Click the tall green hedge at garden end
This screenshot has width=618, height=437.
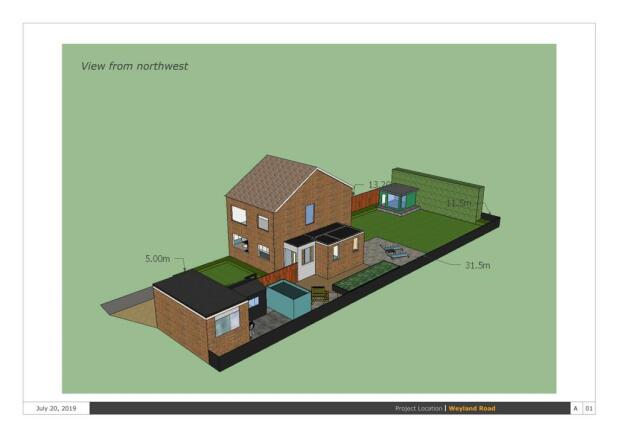[438, 194]
